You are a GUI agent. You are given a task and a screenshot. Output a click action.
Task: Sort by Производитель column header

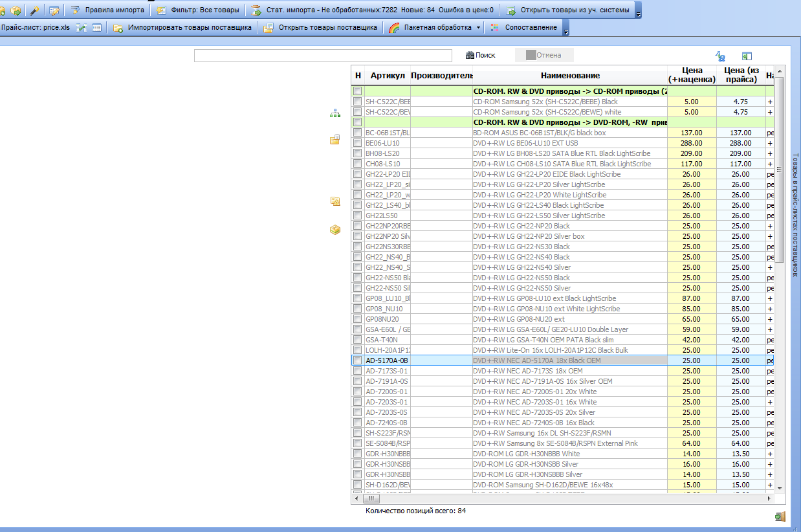tap(442, 76)
